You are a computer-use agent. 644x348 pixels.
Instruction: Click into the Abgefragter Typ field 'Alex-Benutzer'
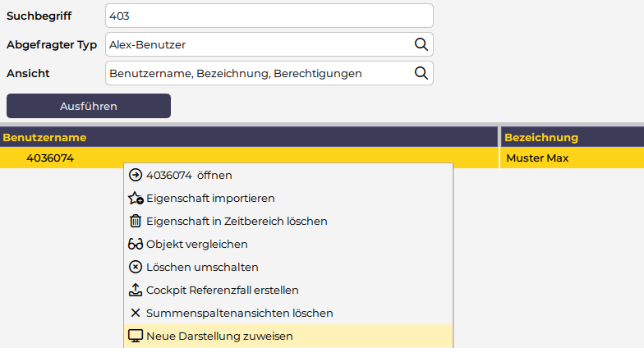pyautogui.click(x=256, y=44)
